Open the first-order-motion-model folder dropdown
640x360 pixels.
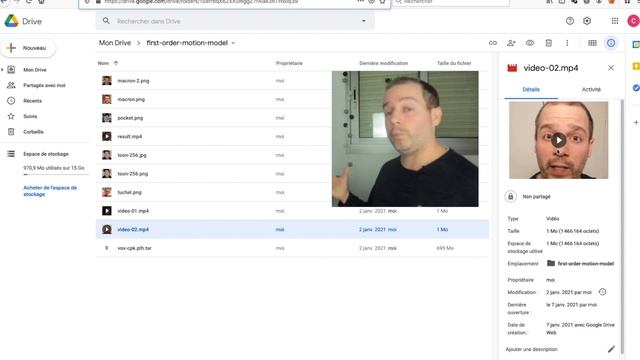[x=233, y=43]
